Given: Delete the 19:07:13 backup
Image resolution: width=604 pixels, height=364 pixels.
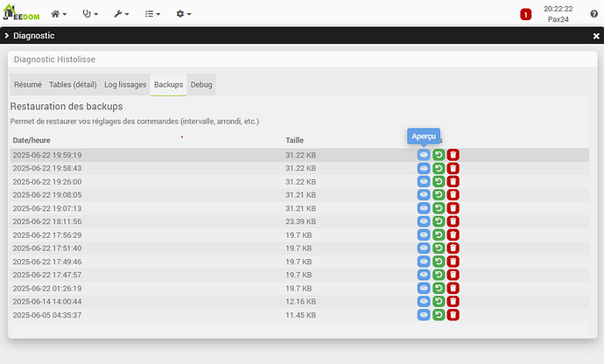Looking at the screenshot, I should click(453, 208).
